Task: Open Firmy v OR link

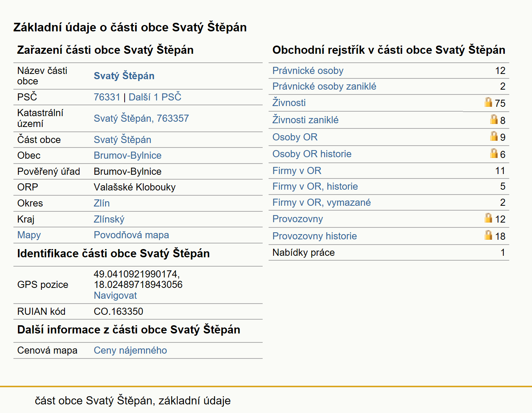Action: [297, 171]
